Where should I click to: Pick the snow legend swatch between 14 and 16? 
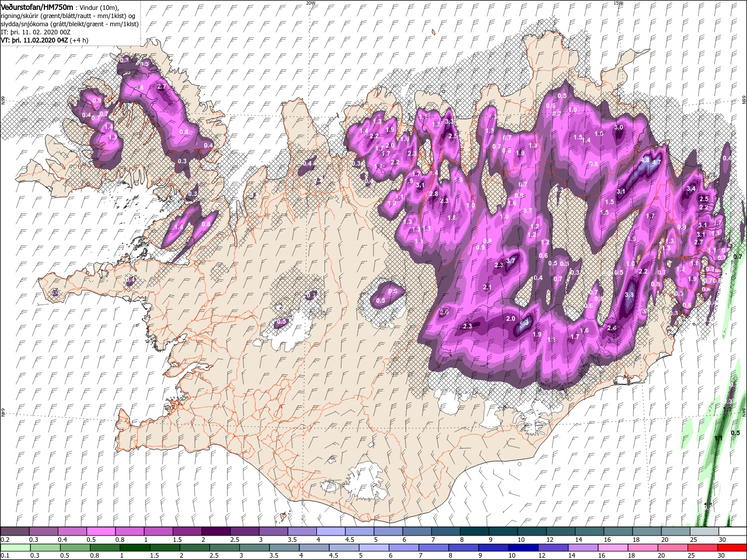(589, 531)
